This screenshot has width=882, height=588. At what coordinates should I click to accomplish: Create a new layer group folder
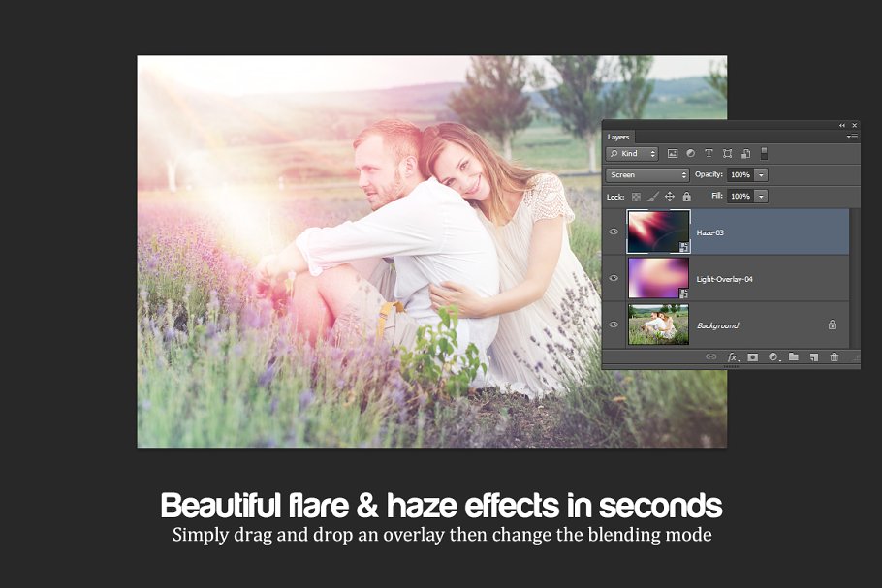[795, 356]
